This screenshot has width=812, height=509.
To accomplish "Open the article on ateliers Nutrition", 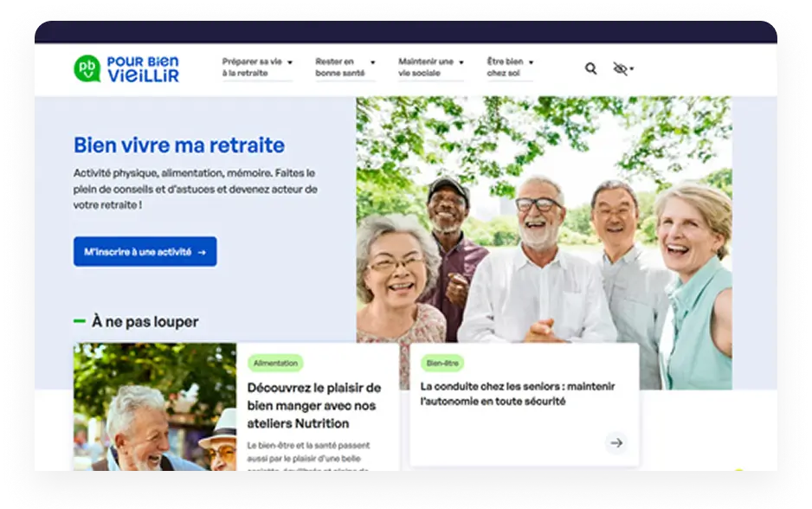I will point(314,405).
